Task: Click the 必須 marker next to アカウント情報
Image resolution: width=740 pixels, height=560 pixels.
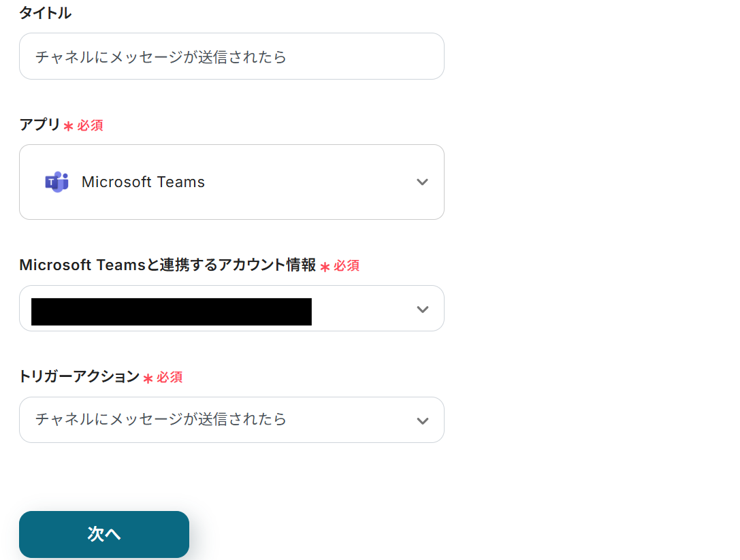Action: [x=347, y=266]
